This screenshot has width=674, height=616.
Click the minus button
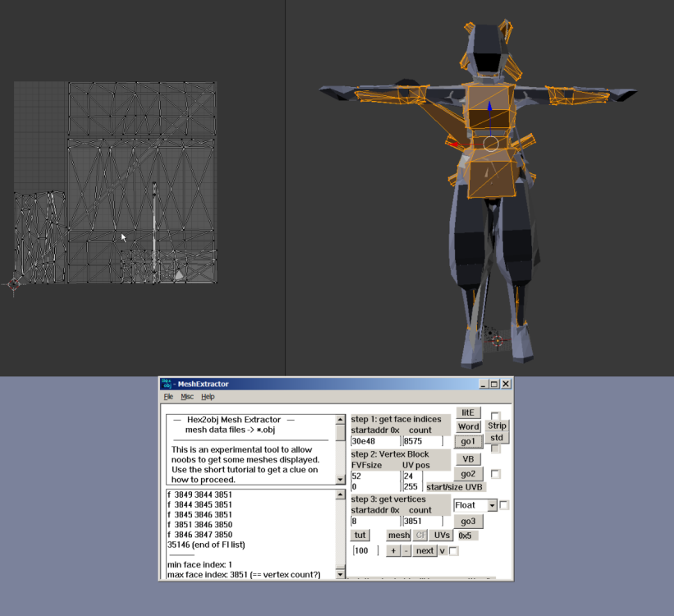406,551
